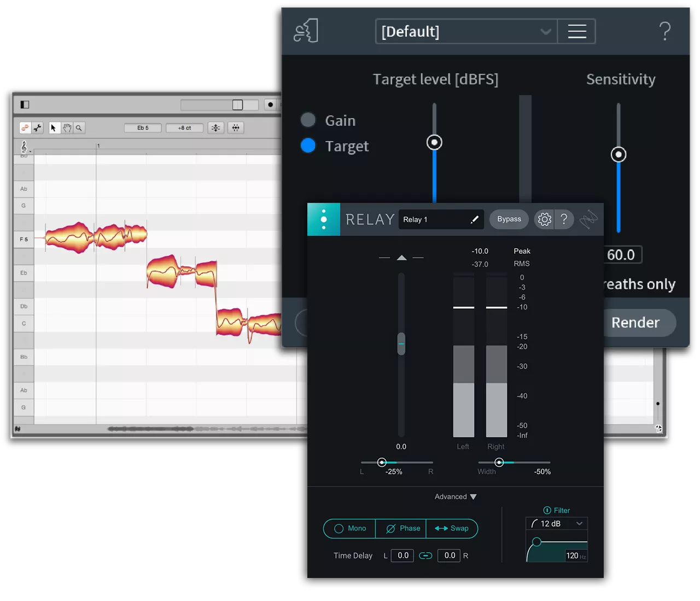Toggle the Melodyne sidebar panel icon

pyautogui.click(x=25, y=104)
